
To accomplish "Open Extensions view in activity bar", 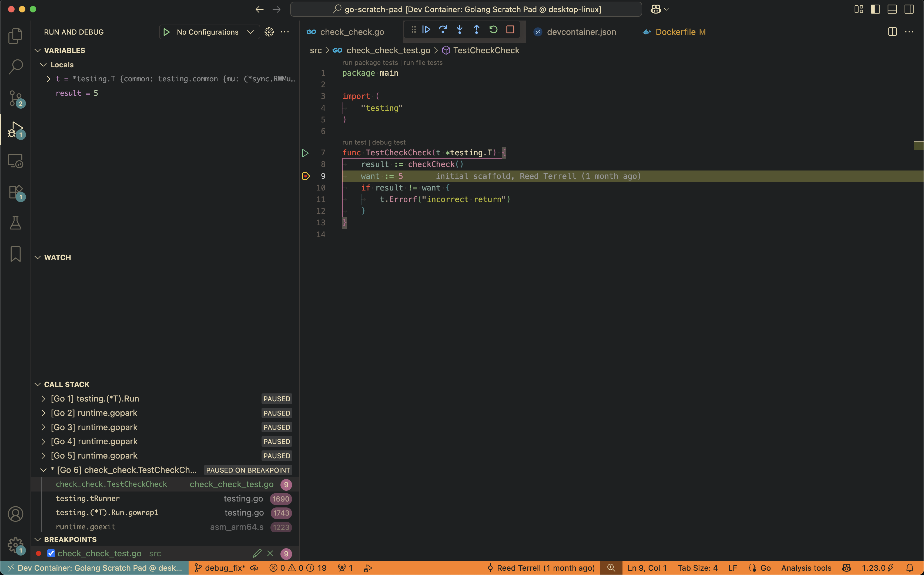I will [x=15, y=192].
